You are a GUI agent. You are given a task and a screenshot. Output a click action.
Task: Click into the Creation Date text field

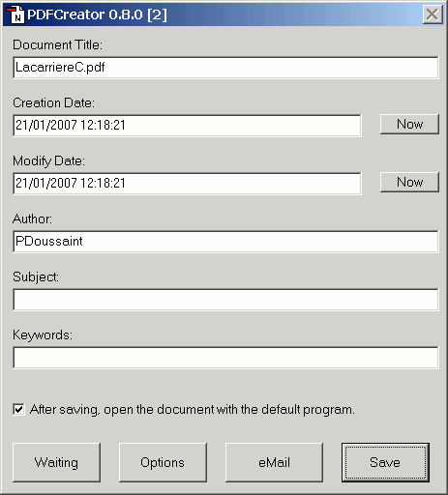(x=187, y=126)
